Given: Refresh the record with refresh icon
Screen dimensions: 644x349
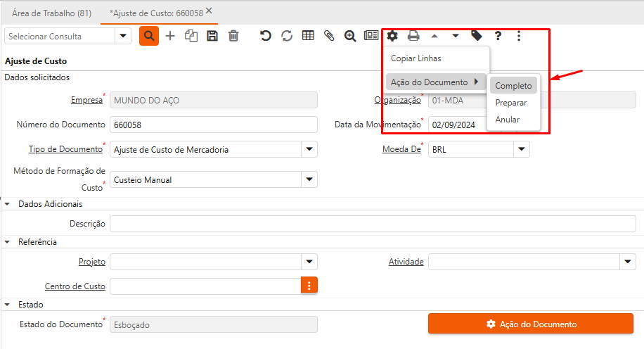Looking at the screenshot, I should 287,36.
